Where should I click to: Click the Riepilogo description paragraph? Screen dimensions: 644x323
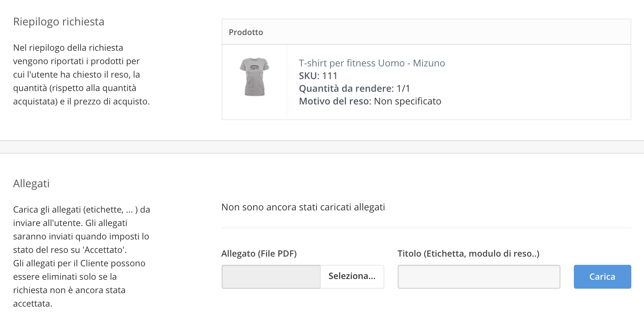tap(81, 74)
